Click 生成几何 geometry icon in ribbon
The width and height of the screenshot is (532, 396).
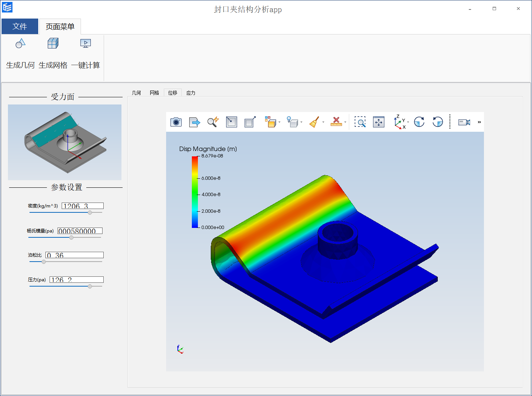tap(20, 44)
